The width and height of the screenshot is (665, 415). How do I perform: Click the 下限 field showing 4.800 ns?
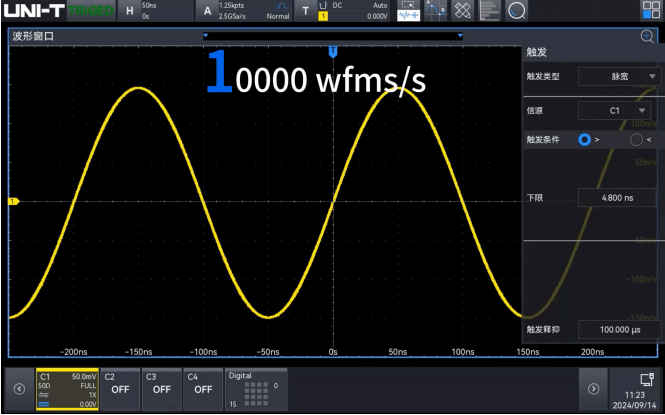pyautogui.click(x=617, y=198)
